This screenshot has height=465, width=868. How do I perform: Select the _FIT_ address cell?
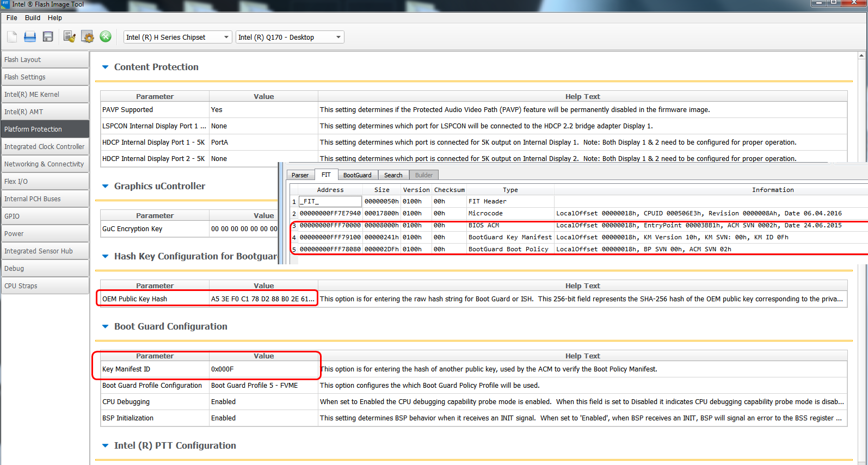click(x=330, y=201)
